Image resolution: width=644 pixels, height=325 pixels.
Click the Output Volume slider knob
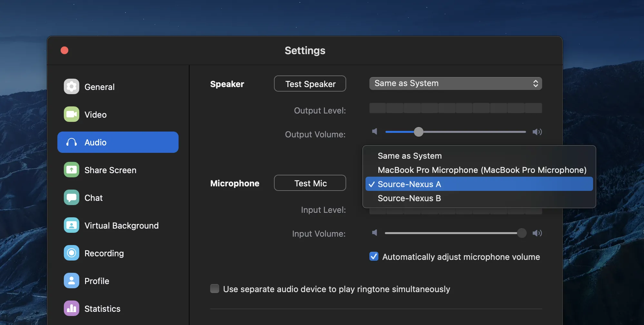click(x=418, y=132)
